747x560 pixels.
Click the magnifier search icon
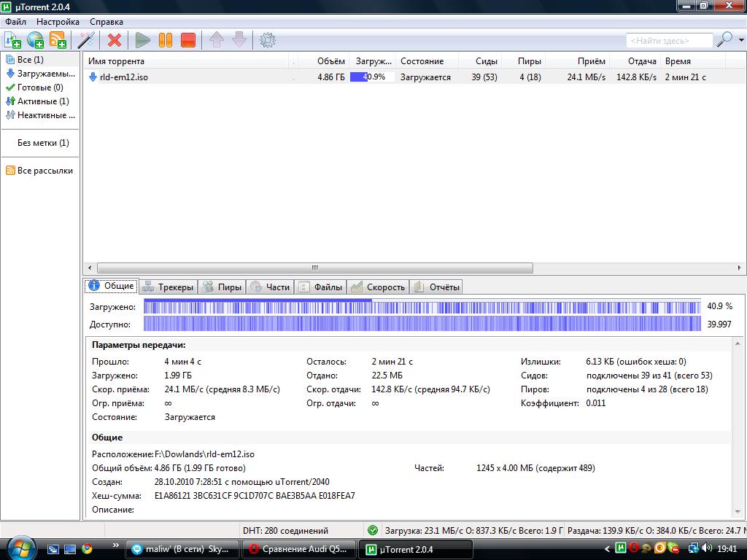pyautogui.click(x=724, y=39)
